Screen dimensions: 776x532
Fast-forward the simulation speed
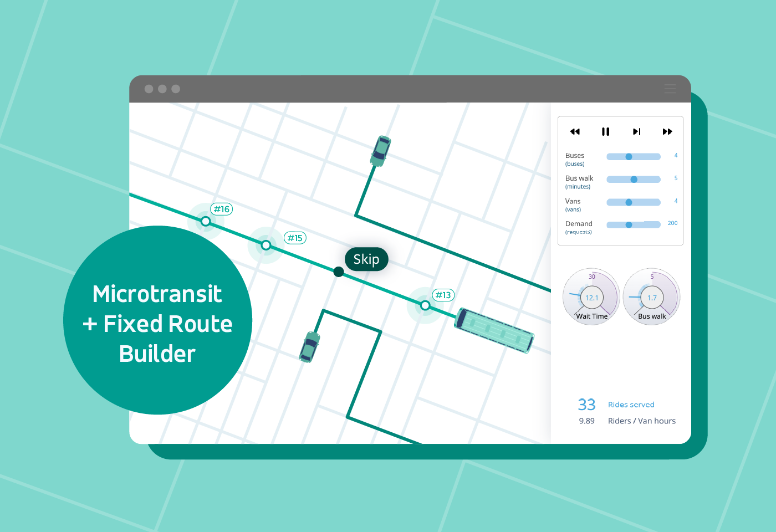pyautogui.click(x=667, y=131)
